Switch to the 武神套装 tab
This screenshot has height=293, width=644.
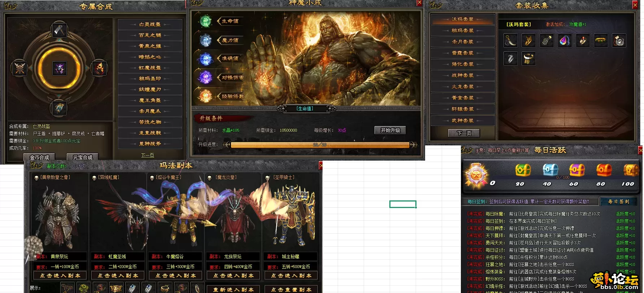463,121
